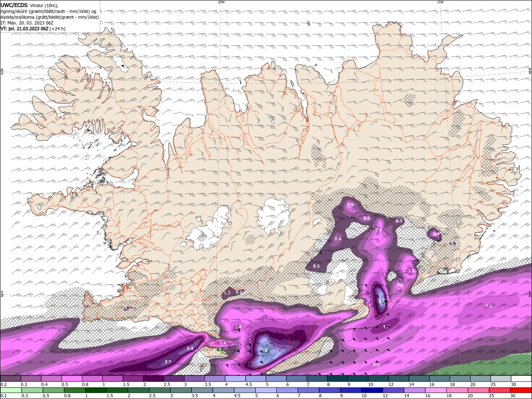Click the 4.4 precipitation value on the map

coord(264,350)
